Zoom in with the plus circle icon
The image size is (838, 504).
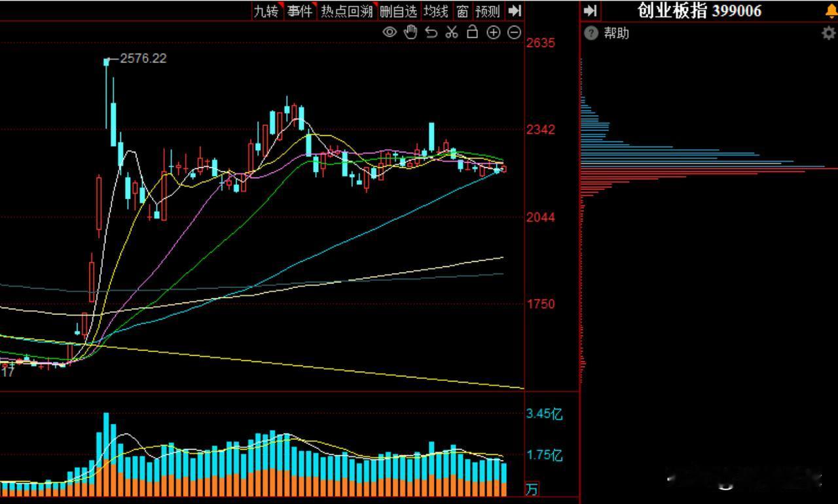point(494,32)
